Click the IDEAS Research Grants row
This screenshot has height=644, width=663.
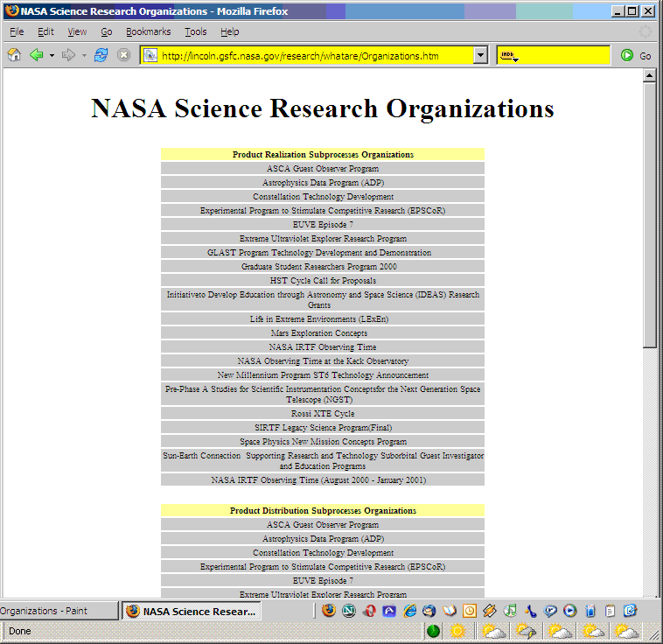[x=323, y=299]
